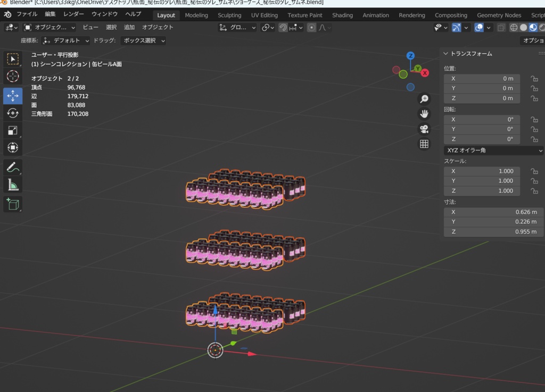Lock position Z value
Image resolution: width=545 pixels, height=392 pixels.
[534, 98]
